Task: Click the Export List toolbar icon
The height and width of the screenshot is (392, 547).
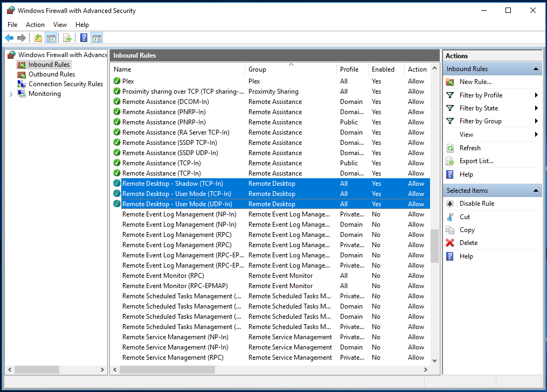Action: [67, 38]
